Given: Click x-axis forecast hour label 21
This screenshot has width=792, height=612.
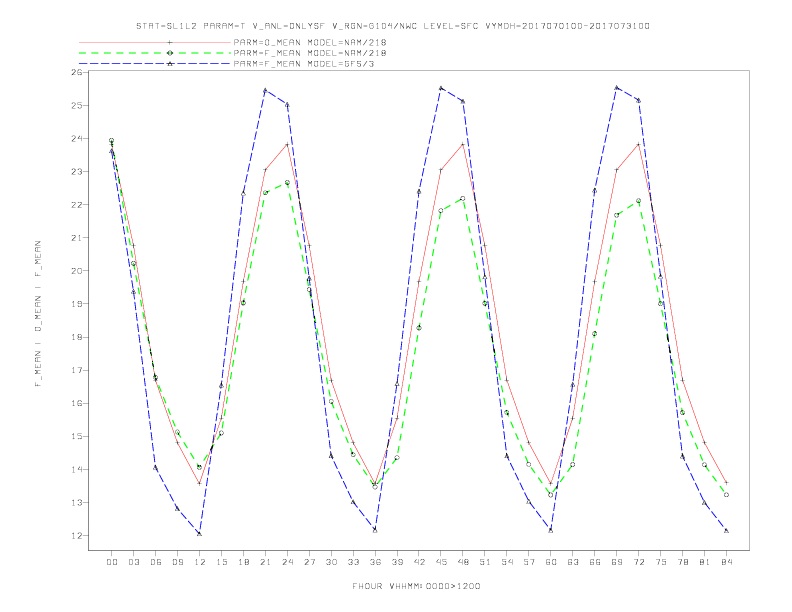Looking at the screenshot, I should click(x=266, y=562).
